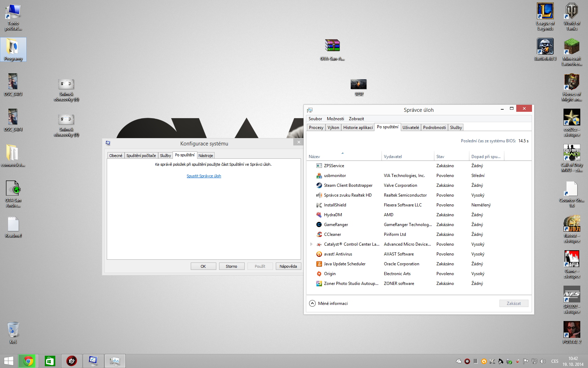Click the Origin startup item icon
588x368 pixels.
point(319,274)
